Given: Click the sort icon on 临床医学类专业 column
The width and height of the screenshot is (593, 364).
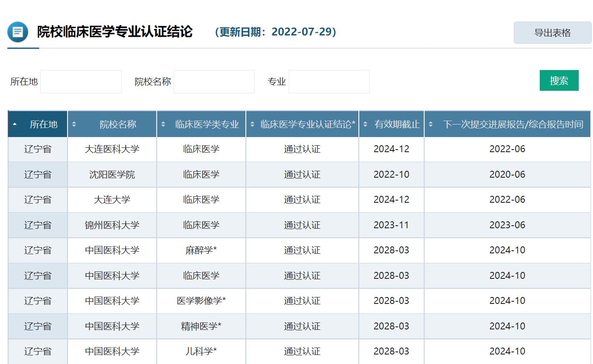Looking at the screenshot, I should pos(163,124).
